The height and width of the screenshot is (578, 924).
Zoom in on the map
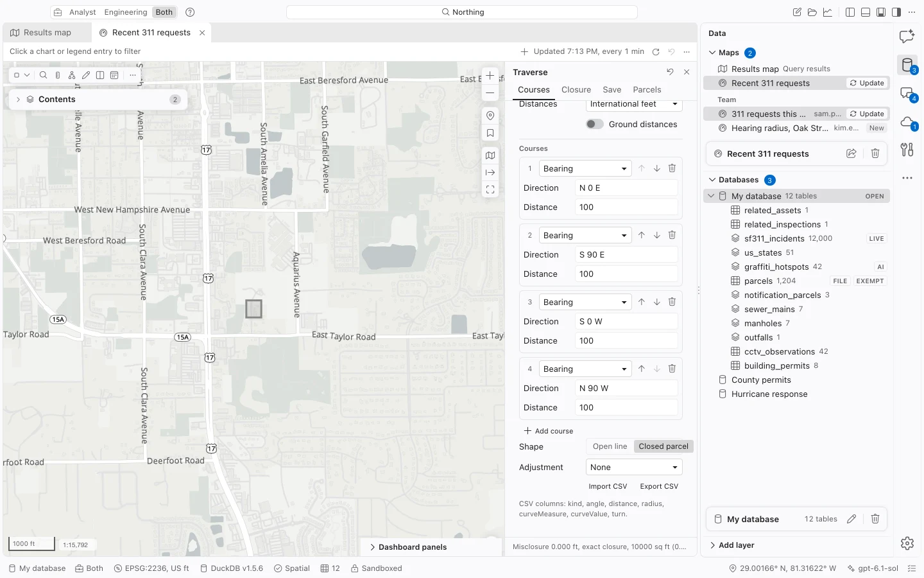point(490,76)
